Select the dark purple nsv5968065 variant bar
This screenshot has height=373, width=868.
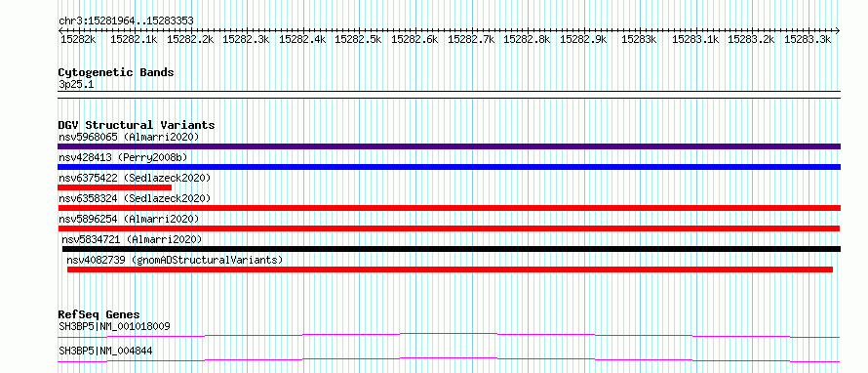click(x=449, y=146)
